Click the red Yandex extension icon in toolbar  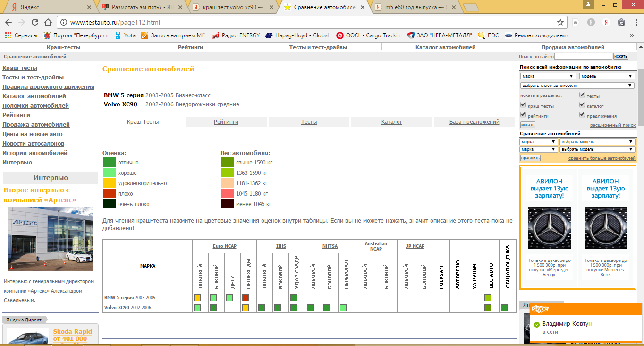[x=606, y=22]
